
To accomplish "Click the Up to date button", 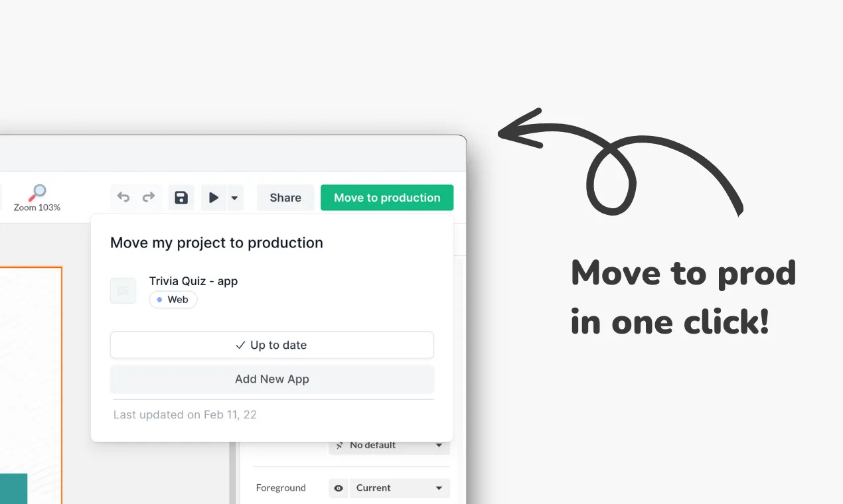I will tap(271, 345).
